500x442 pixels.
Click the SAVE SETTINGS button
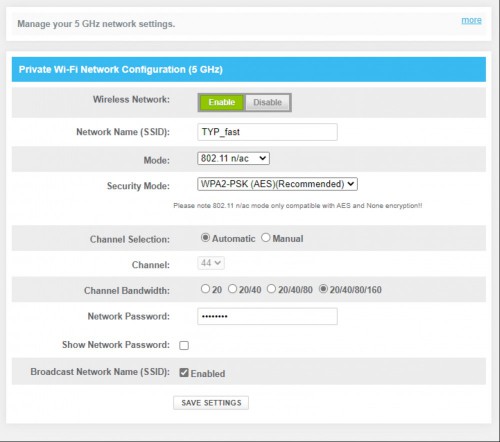[211, 403]
